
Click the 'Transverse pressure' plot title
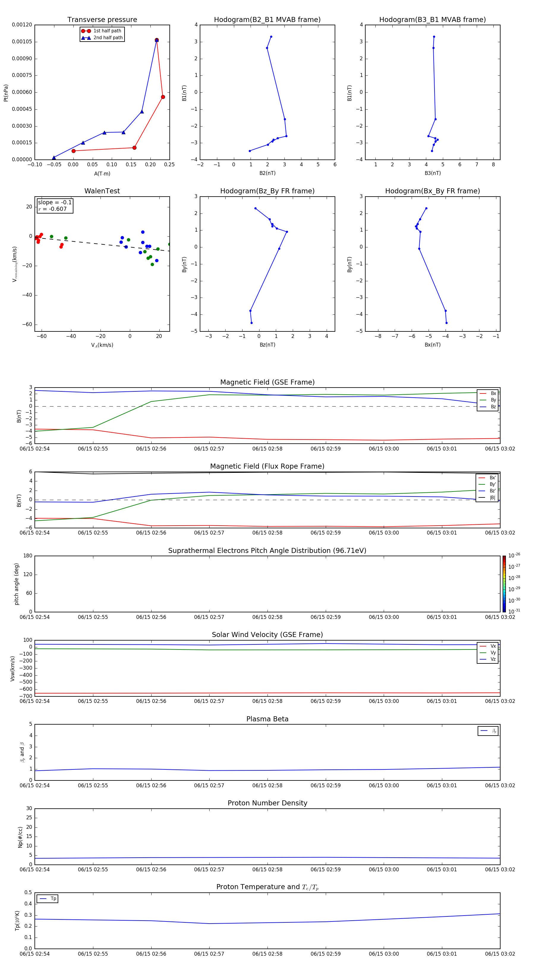click(102, 20)
